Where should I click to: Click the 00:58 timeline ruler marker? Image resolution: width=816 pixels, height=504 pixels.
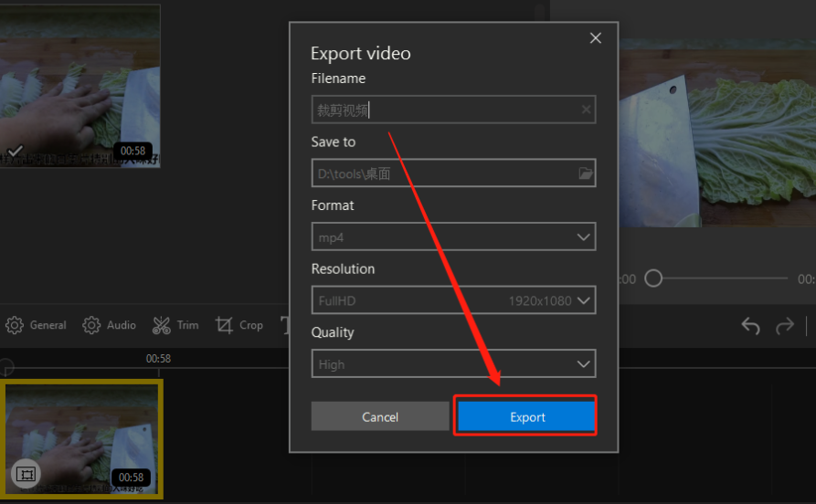click(x=158, y=360)
